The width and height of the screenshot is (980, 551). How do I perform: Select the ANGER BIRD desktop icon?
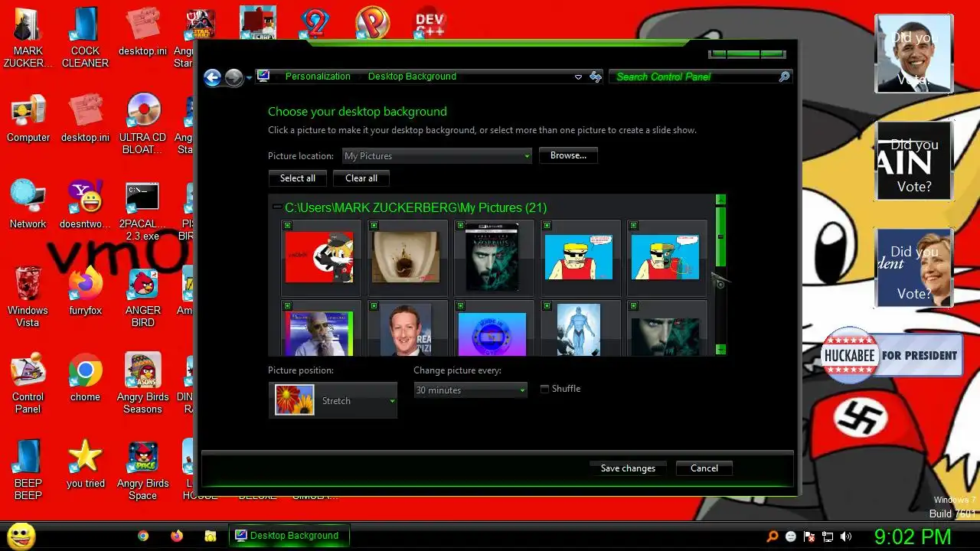pos(143,297)
